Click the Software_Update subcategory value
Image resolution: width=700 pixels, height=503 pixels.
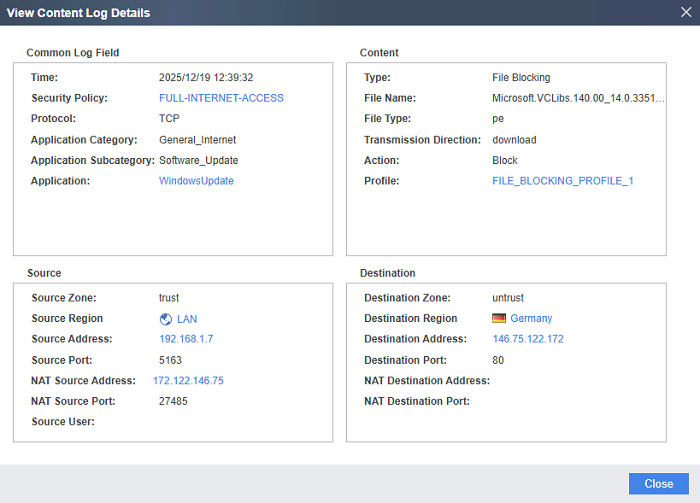[x=199, y=160]
